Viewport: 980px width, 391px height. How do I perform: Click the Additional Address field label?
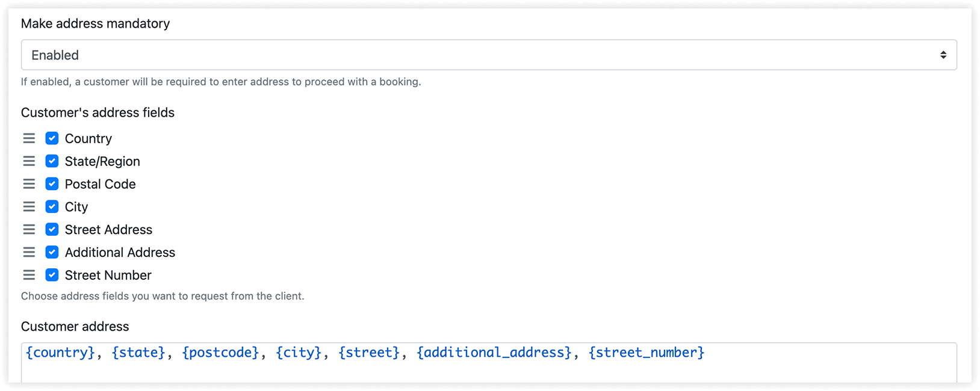(x=120, y=252)
